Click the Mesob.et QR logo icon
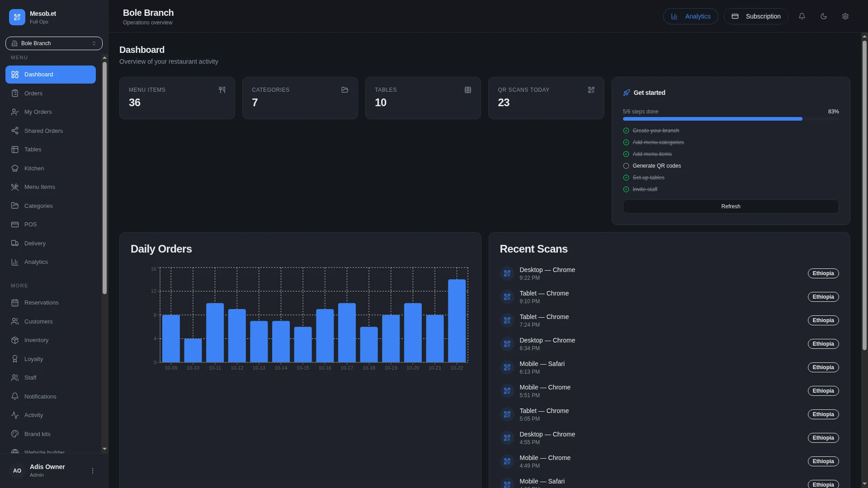Viewport: 868px width, 488px height. tap(17, 17)
